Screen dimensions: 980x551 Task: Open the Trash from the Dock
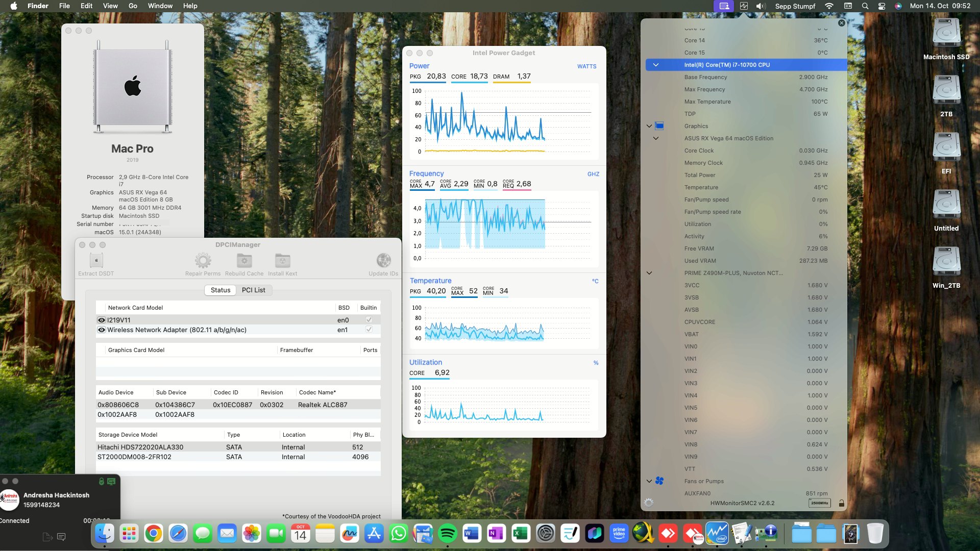pyautogui.click(x=876, y=534)
